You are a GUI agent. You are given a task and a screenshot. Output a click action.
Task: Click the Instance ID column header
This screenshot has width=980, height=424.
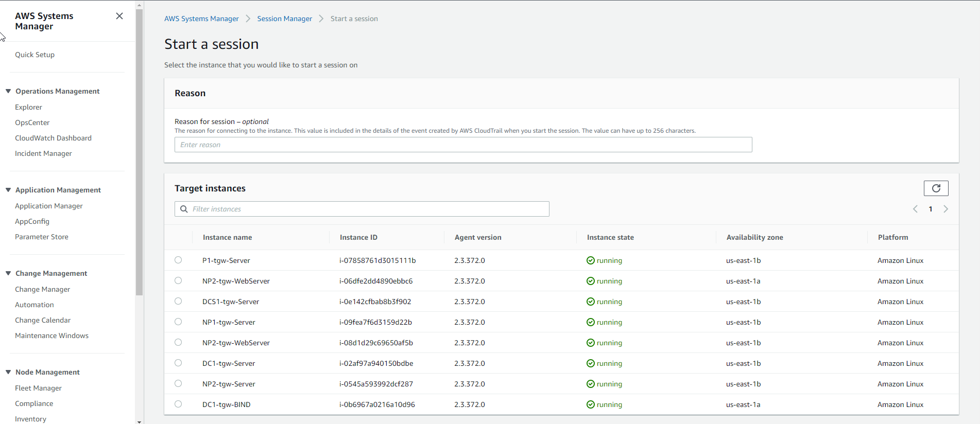(x=358, y=237)
